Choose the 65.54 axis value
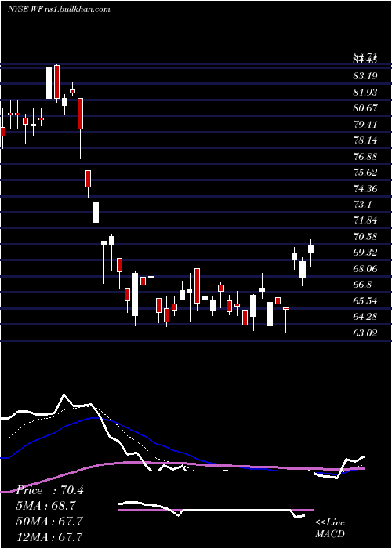Screen dimensions: 392x549 365,301
